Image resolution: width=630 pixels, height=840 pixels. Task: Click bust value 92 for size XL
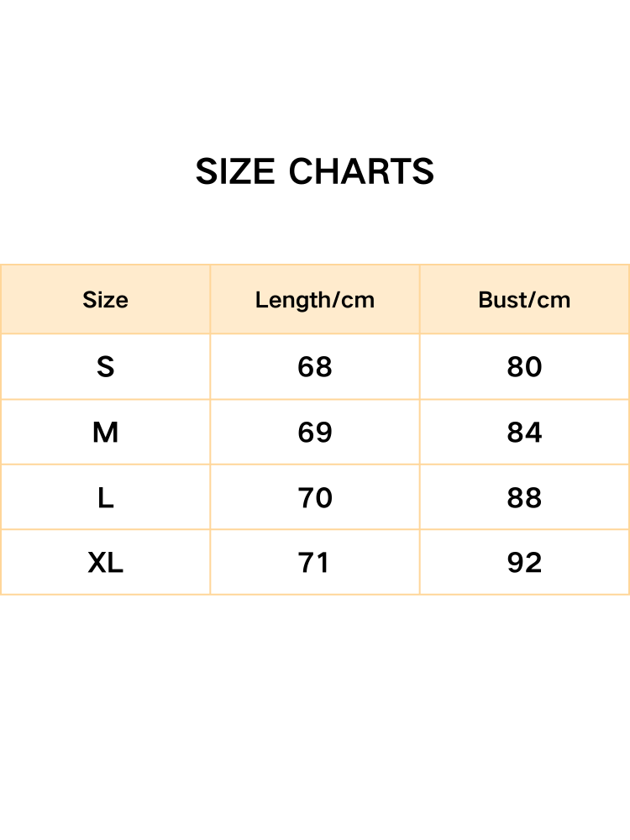525,563
